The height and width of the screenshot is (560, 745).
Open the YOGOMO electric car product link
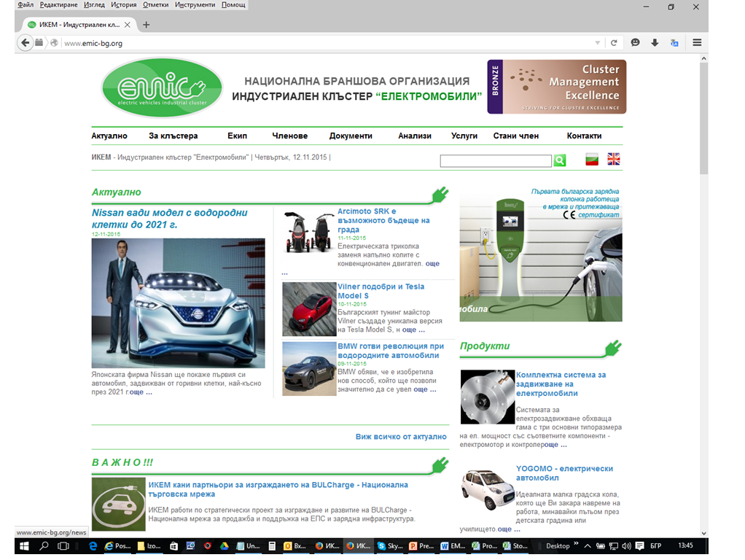tap(564, 473)
